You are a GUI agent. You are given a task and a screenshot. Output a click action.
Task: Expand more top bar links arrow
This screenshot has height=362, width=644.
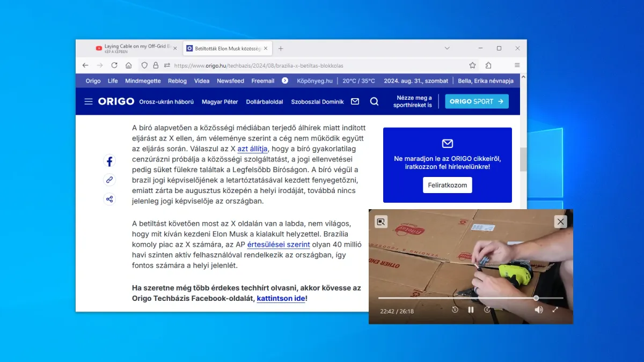point(285,80)
